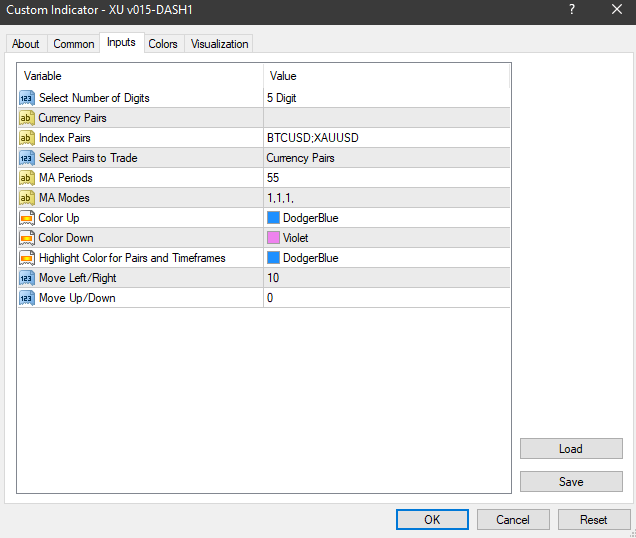This screenshot has width=636, height=538.
Task: Click the help question mark in title bar
Action: coord(572,10)
